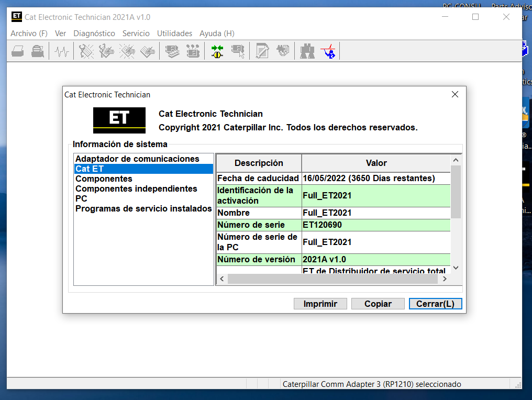Click the Cerrar(L) button
The width and height of the screenshot is (532, 400).
tap(435, 304)
